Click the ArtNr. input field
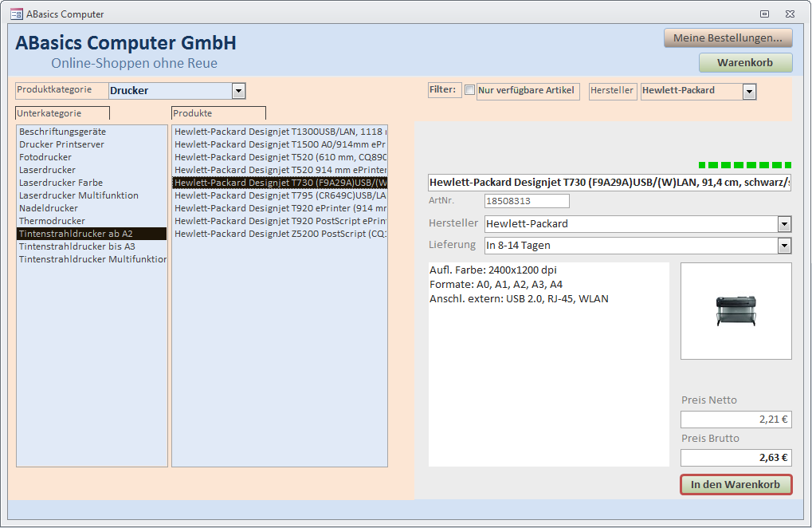Viewport: 812px width, 528px height. coord(527,201)
